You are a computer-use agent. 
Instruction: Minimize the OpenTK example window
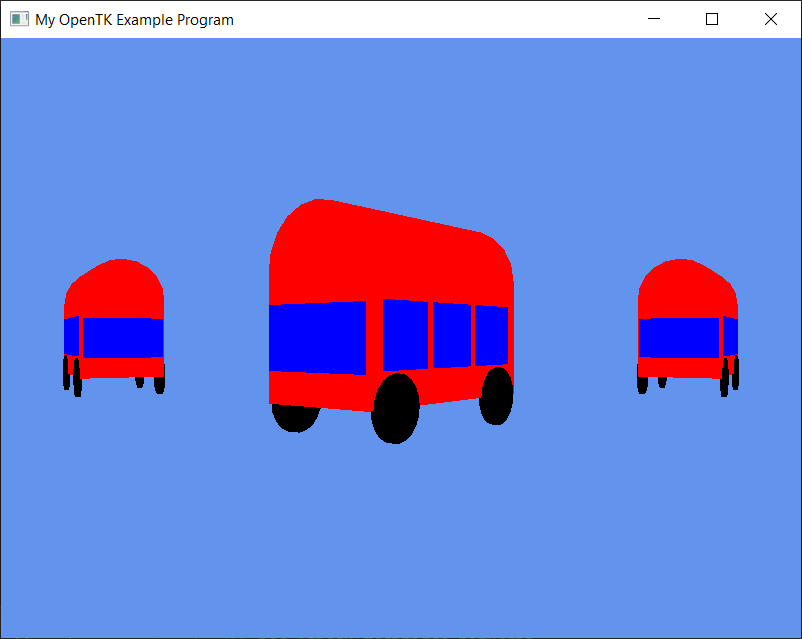point(654,19)
